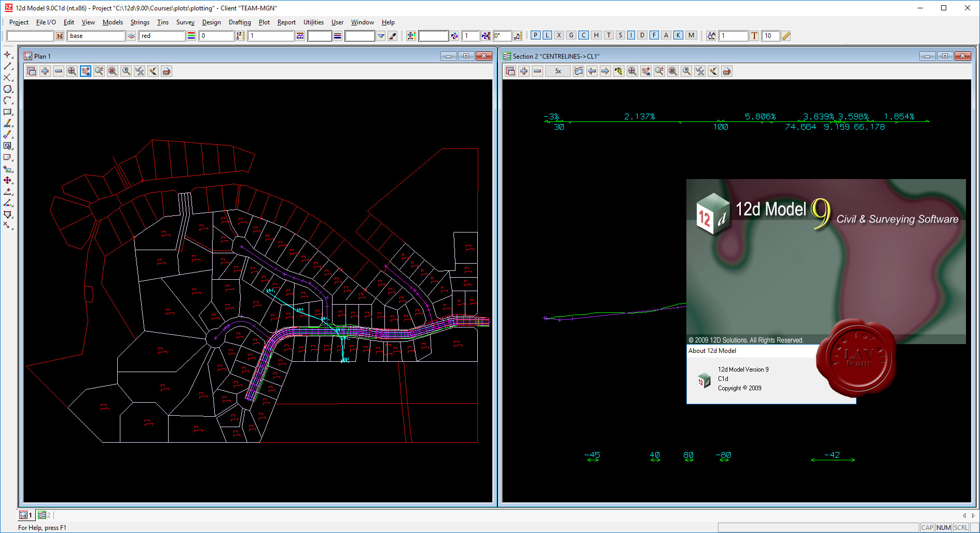Open the Z-value options icon

click(240, 36)
